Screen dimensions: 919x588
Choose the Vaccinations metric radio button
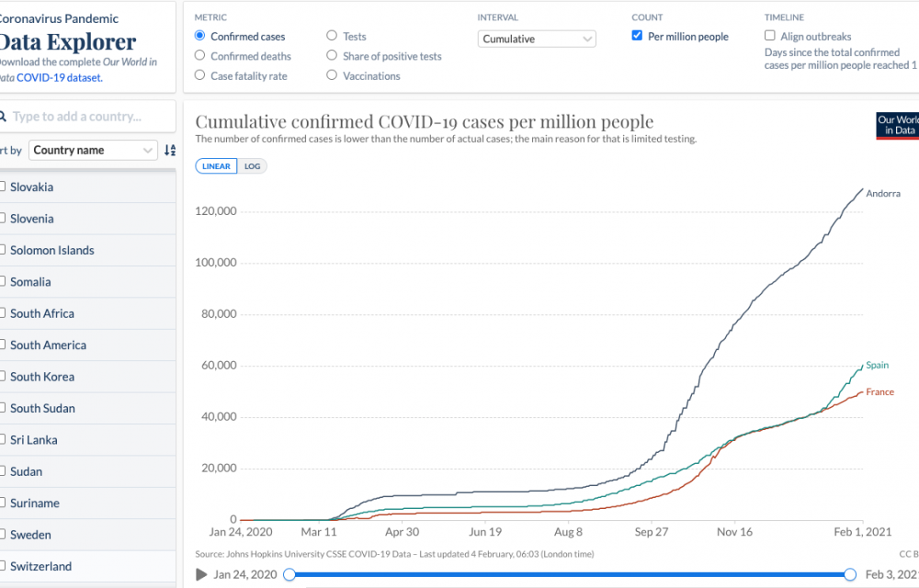pos(333,76)
